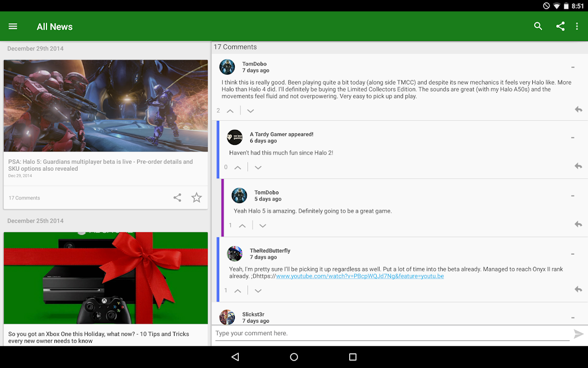Open Xbox One Holiday 10 Tips article title

[x=99, y=337]
